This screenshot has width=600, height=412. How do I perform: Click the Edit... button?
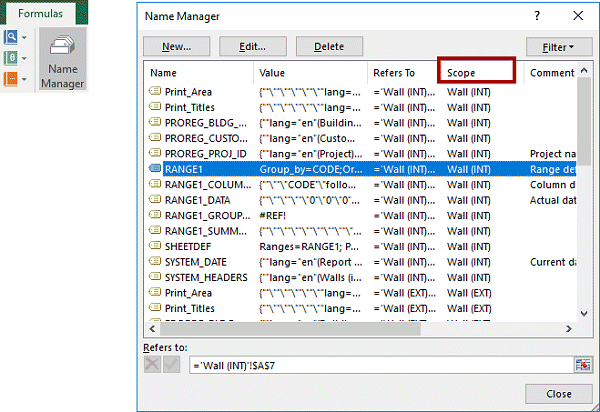coord(252,46)
